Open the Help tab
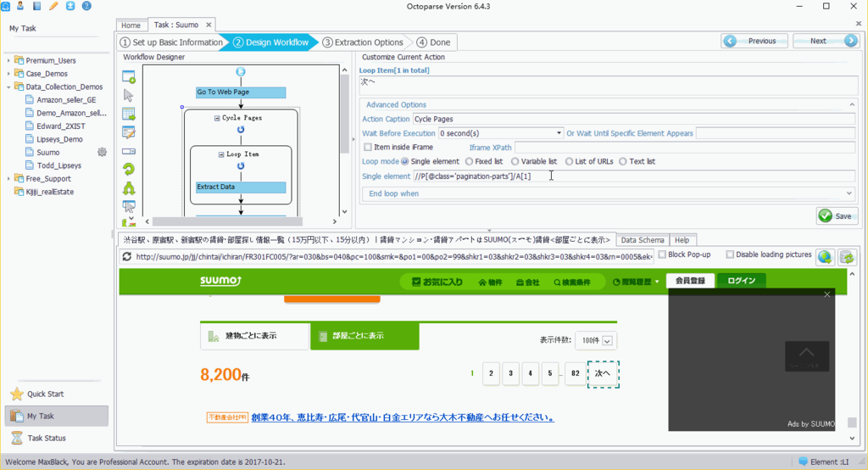 pos(682,240)
